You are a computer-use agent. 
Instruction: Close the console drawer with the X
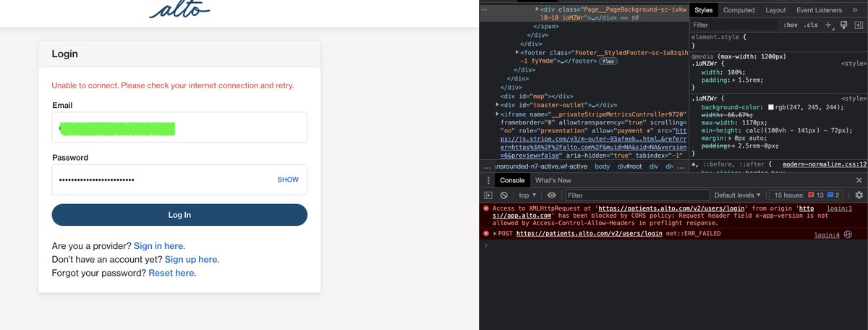click(x=859, y=180)
